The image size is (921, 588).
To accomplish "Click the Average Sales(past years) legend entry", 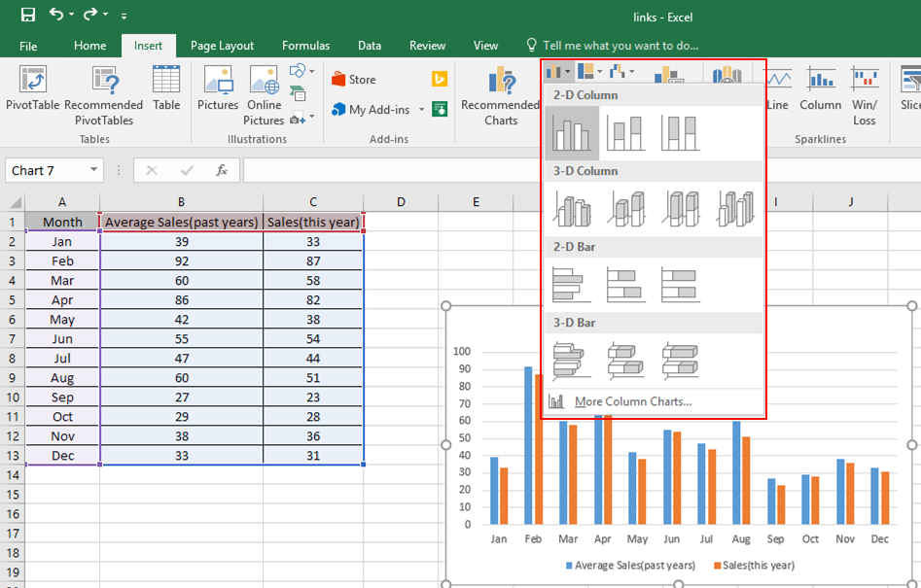I will pos(630,566).
